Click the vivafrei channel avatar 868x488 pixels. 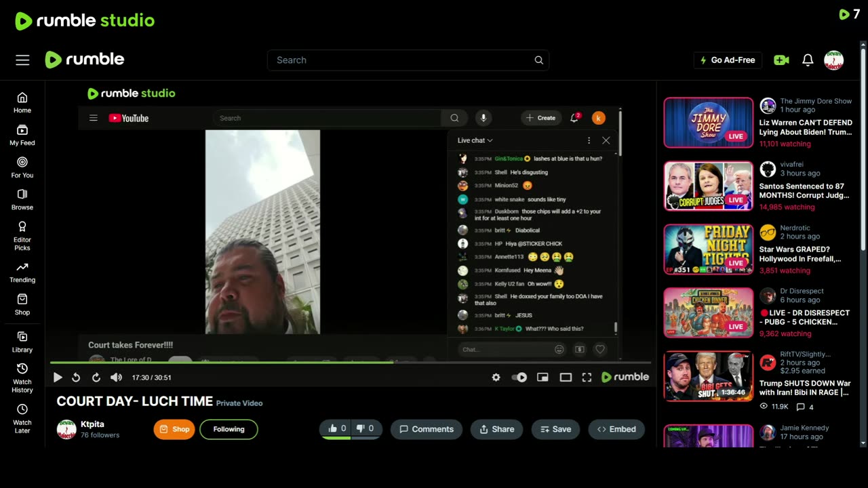point(768,169)
